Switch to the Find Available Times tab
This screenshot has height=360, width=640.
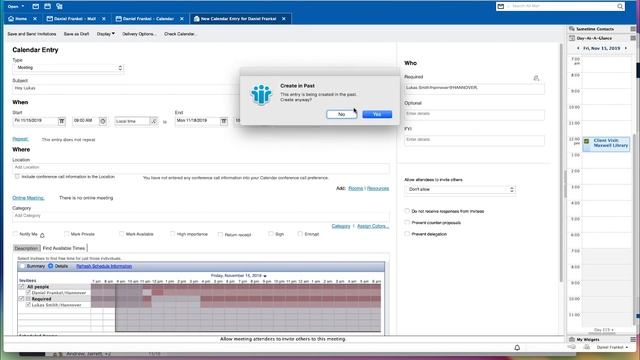point(64,248)
